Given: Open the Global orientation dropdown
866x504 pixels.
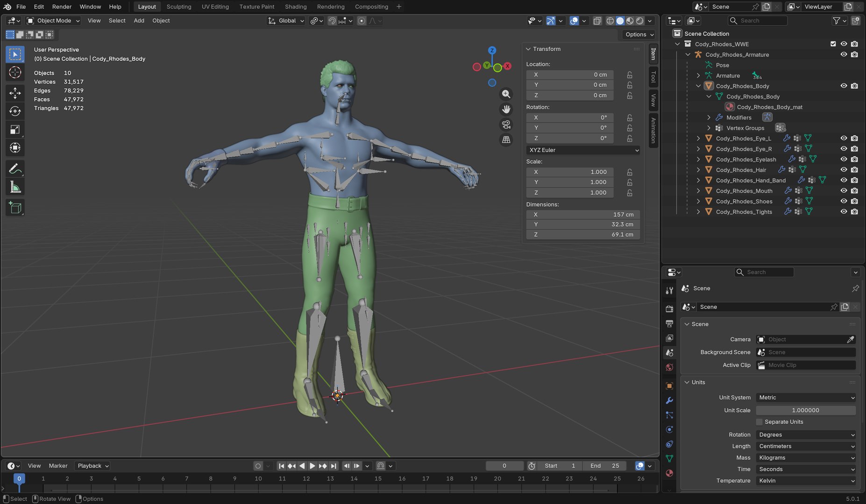Looking at the screenshot, I should tap(286, 21).
